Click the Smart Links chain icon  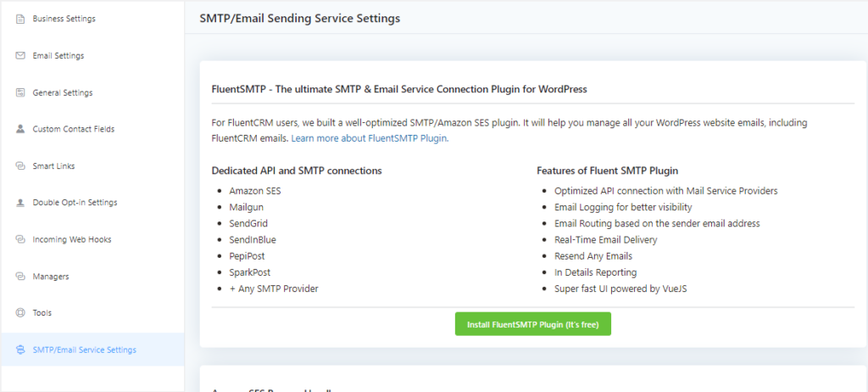pyautogui.click(x=20, y=165)
